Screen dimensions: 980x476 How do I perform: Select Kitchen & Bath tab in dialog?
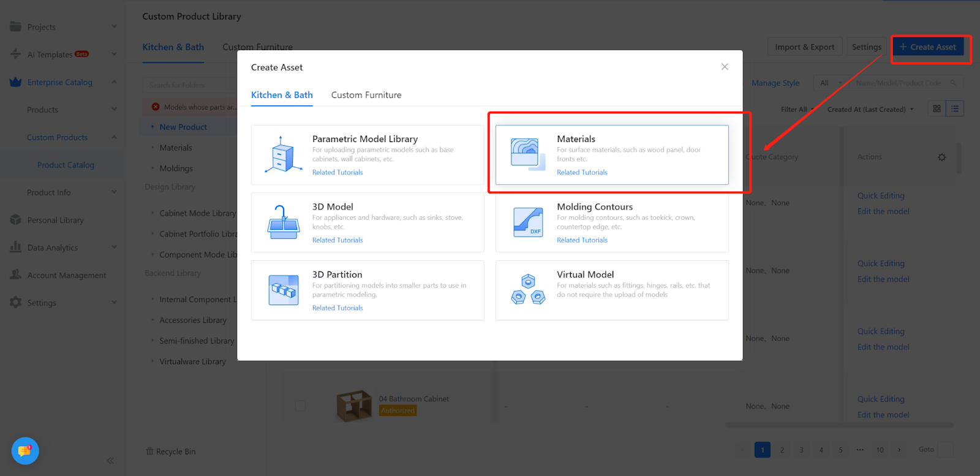click(282, 95)
